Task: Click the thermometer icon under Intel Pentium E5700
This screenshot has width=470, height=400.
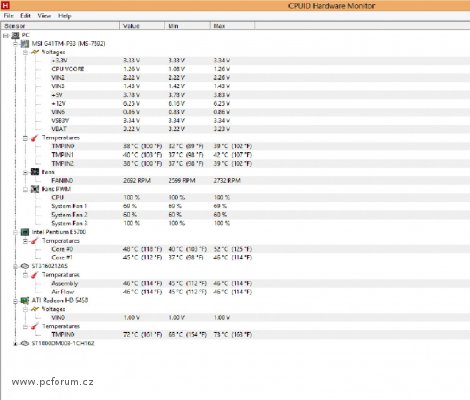Action: (35, 240)
